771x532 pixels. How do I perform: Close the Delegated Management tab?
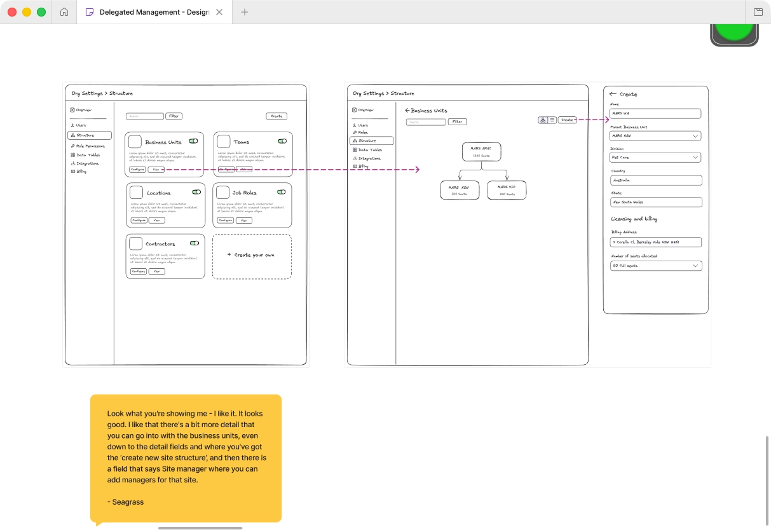pos(219,12)
